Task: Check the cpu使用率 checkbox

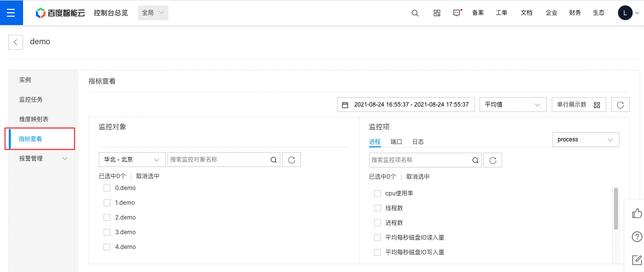Action: point(377,193)
